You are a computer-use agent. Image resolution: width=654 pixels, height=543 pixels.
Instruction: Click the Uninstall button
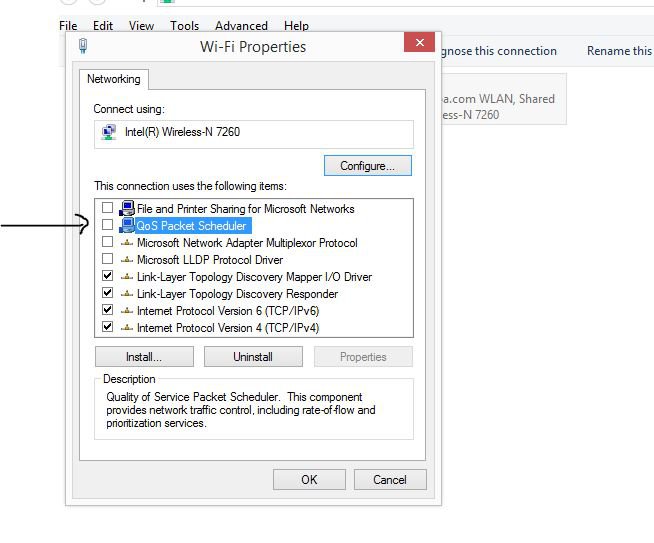(253, 357)
